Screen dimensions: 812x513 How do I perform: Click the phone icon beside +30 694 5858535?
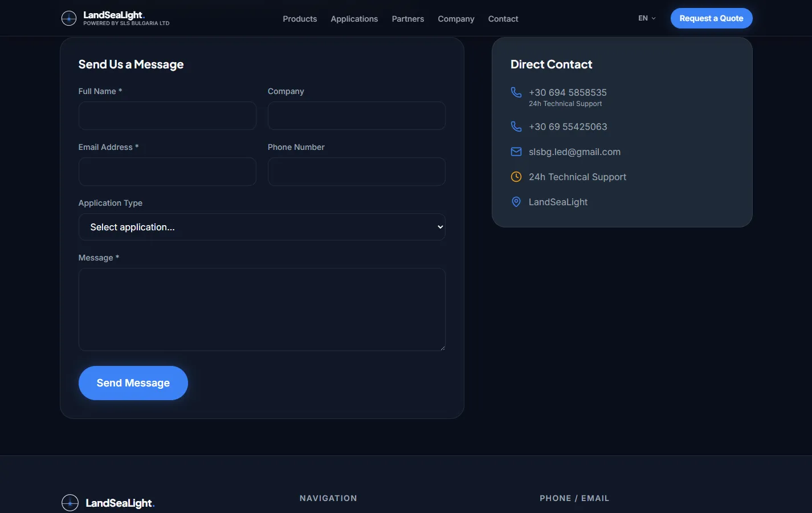[x=516, y=92]
